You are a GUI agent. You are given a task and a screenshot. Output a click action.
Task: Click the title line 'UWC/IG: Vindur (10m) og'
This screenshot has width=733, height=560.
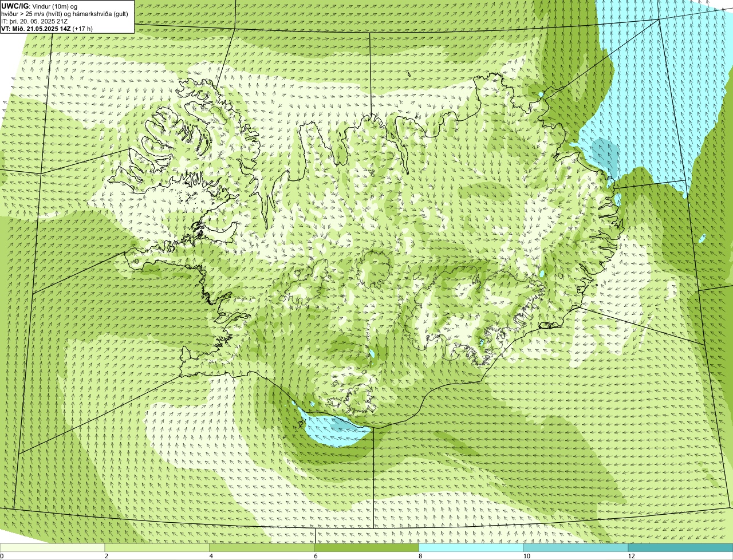40,6
